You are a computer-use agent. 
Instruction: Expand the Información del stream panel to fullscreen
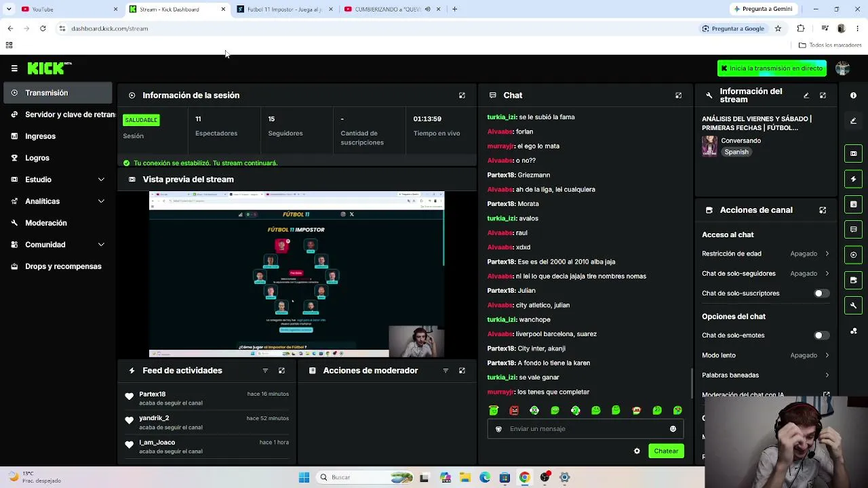coord(823,96)
